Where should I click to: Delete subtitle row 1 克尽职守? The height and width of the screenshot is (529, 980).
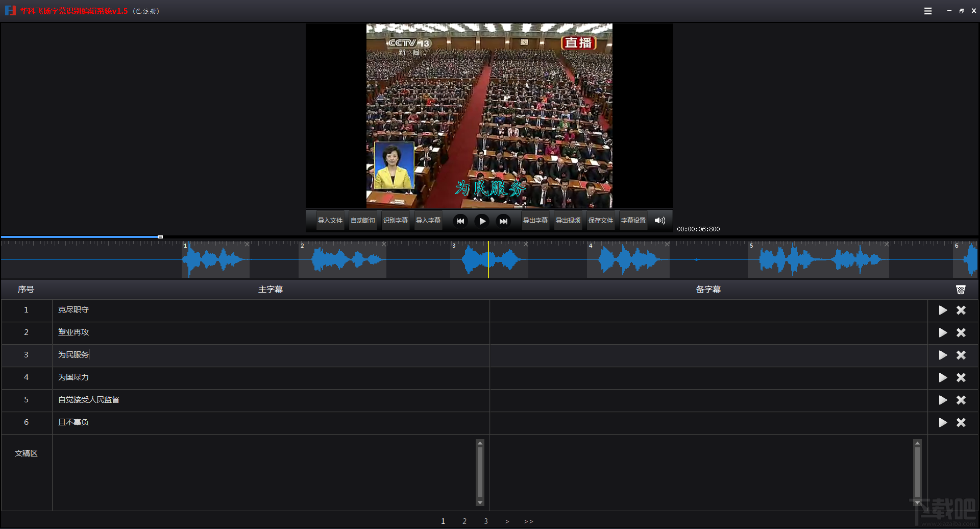pyautogui.click(x=961, y=310)
